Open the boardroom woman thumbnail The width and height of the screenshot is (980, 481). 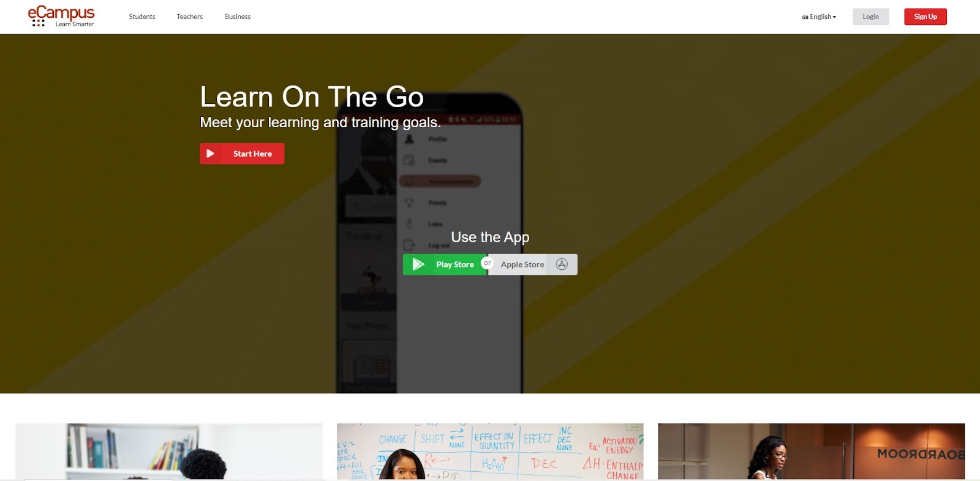click(x=811, y=452)
